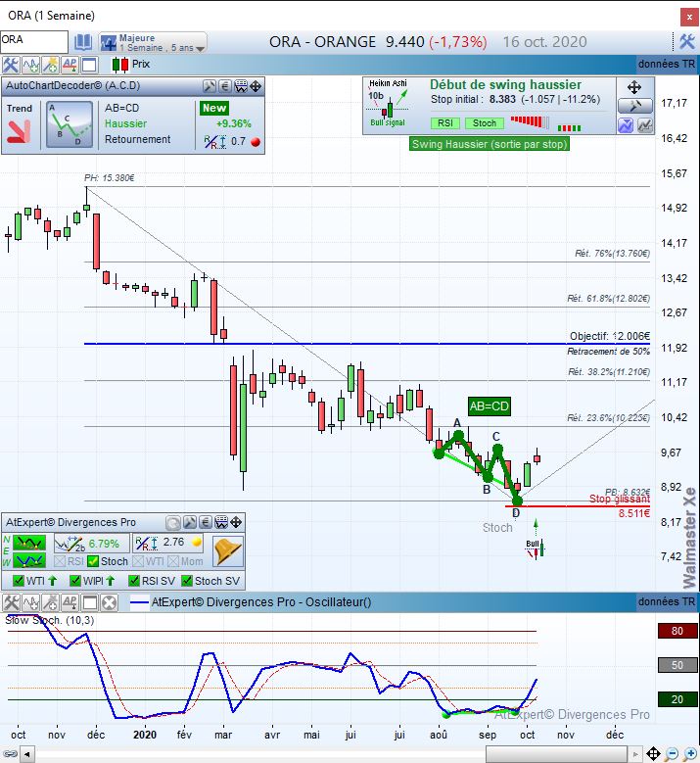This screenshot has height=763, width=700.
Task: Click the euro icon in the AutoChartDecoder header
Action: pos(225,86)
